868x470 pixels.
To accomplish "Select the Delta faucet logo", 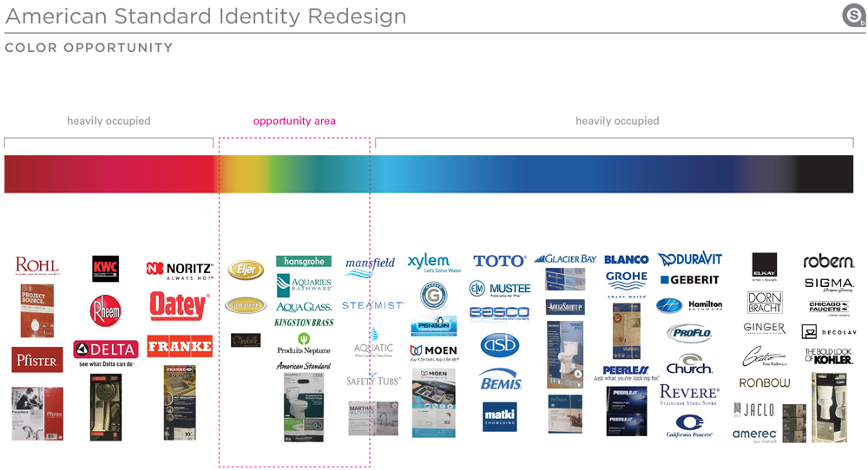I will click(106, 354).
